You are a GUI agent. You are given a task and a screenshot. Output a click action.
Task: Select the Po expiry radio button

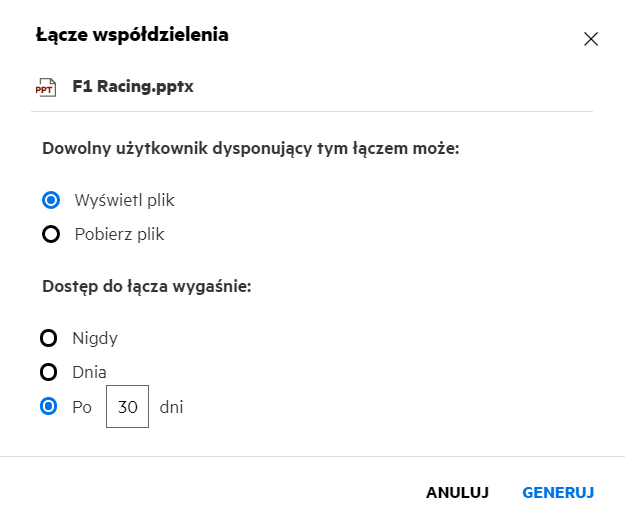tap(49, 407)
